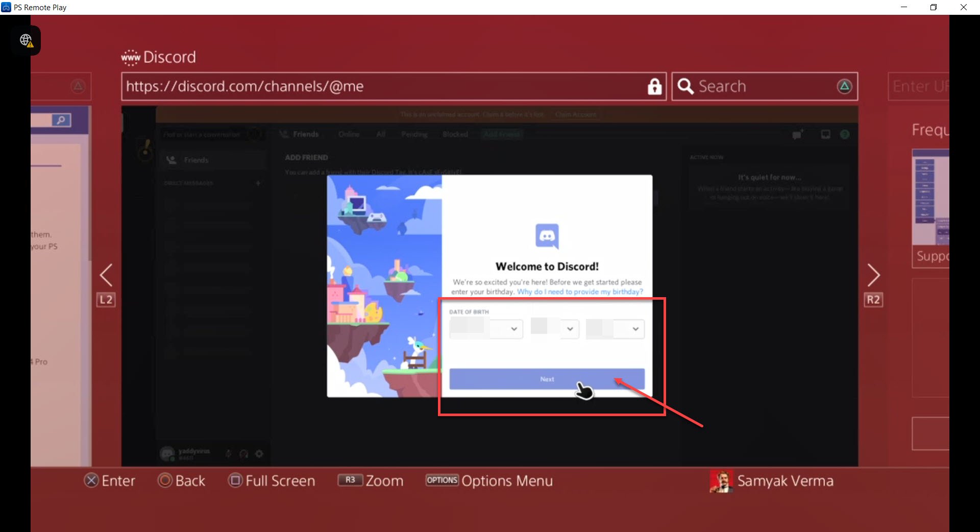Click the OPTIONS button icon

(442, 480)
